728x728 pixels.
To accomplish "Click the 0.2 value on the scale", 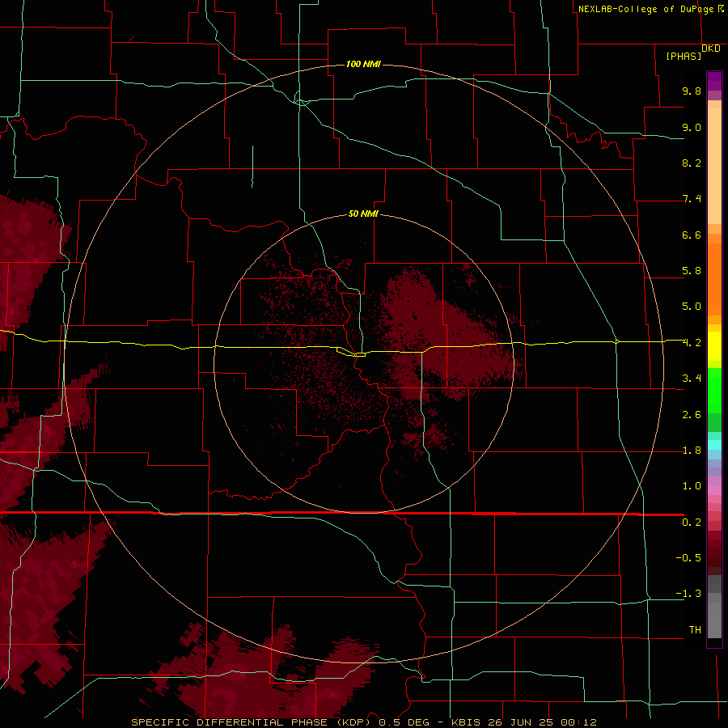I will coord(692,523).
